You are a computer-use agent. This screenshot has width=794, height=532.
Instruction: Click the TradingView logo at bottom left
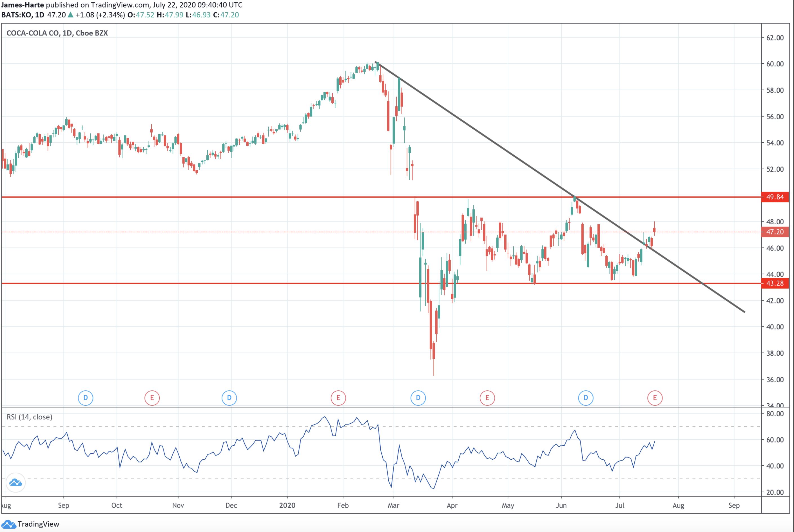coord(30,524)
